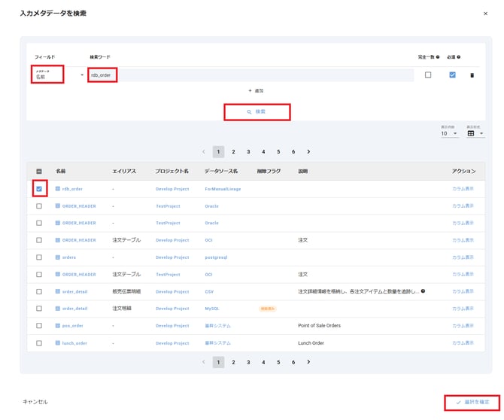The width and height of the screenshot is (504, 420).
Task: Open the 表示件数 dropdown showing 10
Action: pyautogui.click(x=449, y=133)
